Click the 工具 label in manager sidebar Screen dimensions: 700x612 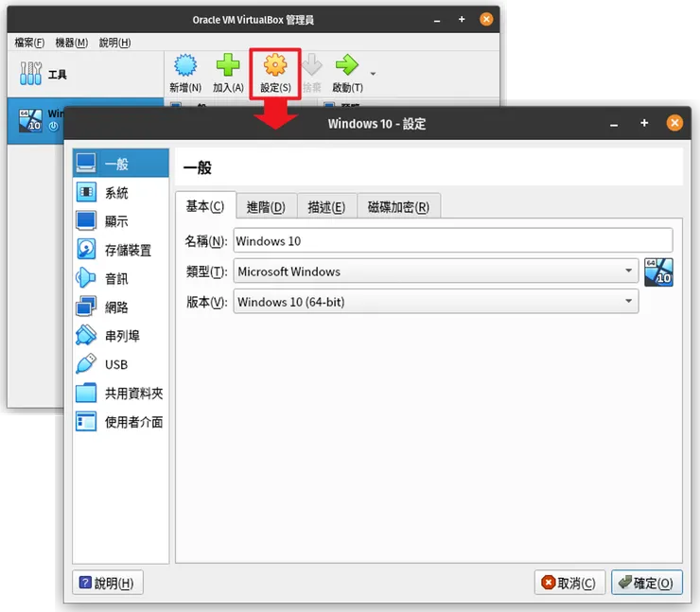click(57, 75)
